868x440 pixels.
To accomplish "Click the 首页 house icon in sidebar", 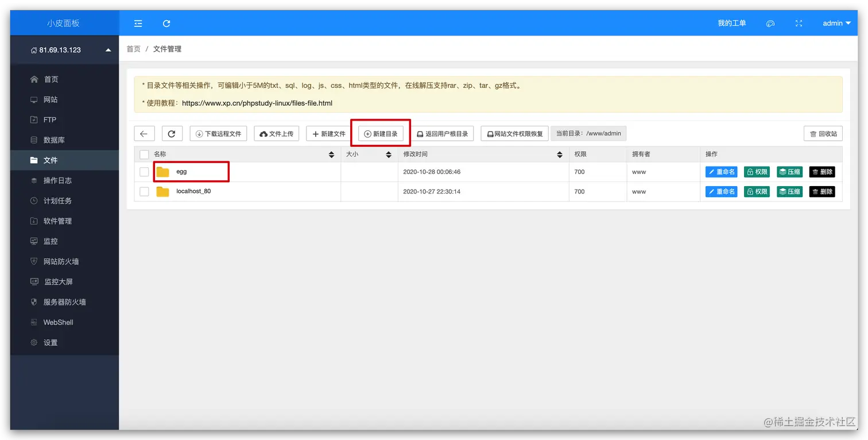I will 34,79.
